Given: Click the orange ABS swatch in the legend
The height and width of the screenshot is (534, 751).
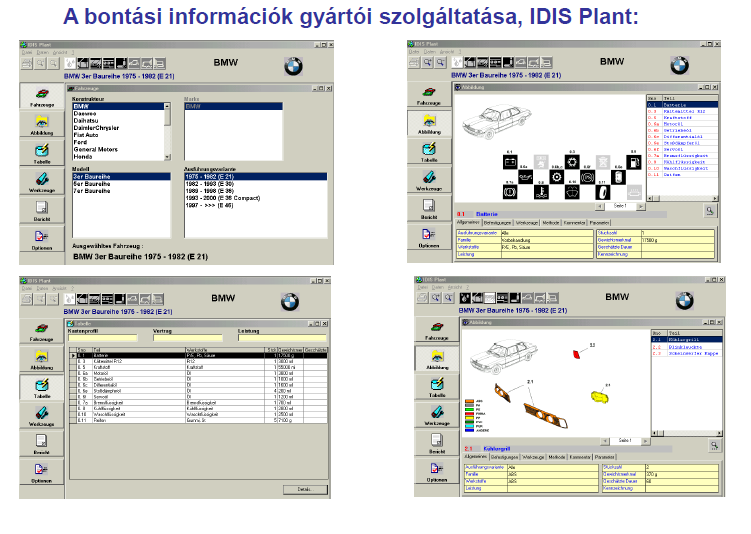Looking at the screenshot, I should 469,401.
